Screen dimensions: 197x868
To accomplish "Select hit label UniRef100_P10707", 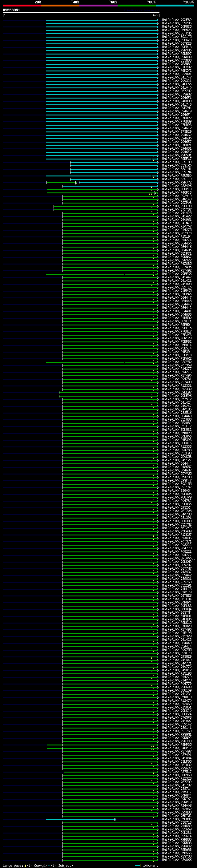I will tap(177, 226).
